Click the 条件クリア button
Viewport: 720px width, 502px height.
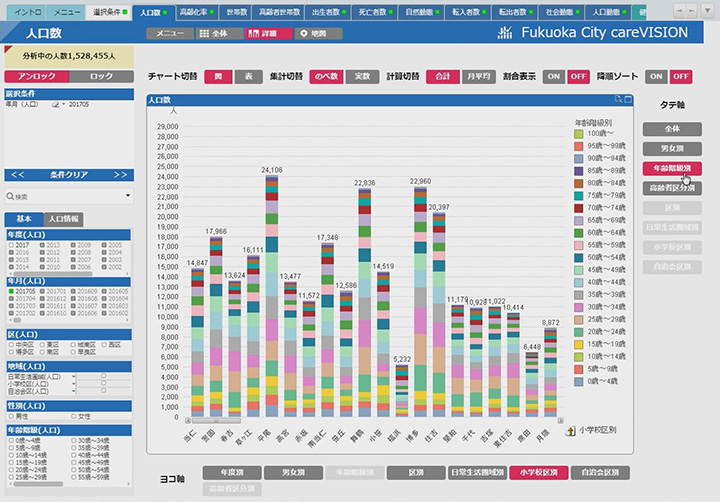coord(69,175)
